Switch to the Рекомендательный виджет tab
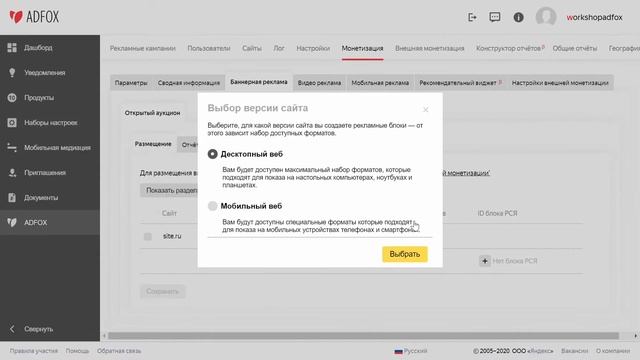The width and height of the screenshot is (640, 360). click(x=460, y=83)
